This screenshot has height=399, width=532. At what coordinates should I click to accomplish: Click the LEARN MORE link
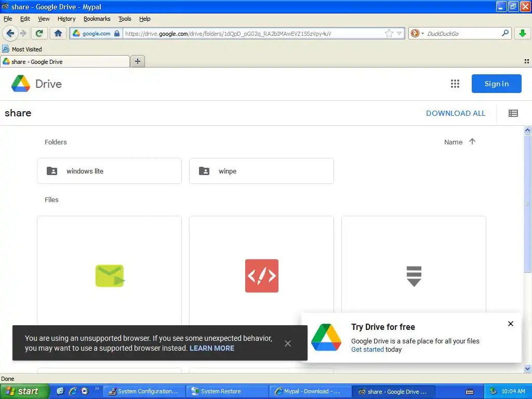[212, 348]
